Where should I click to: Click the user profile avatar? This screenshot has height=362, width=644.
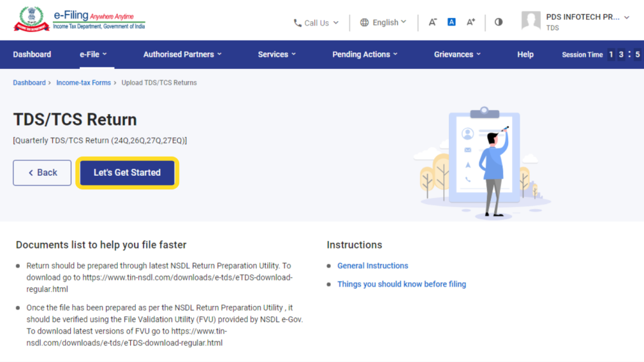(531, 21)
